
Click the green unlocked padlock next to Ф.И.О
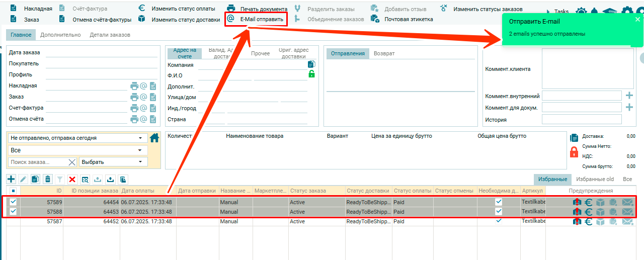tap(311, 74)
